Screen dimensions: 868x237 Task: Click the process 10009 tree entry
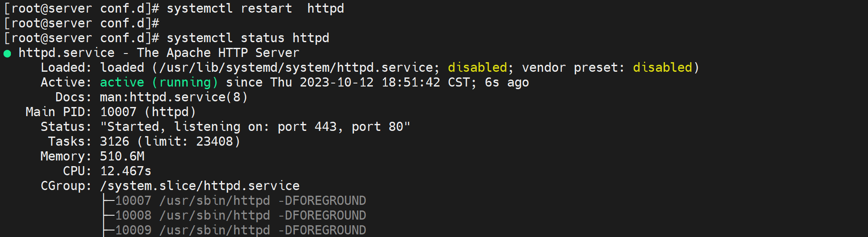240,230
